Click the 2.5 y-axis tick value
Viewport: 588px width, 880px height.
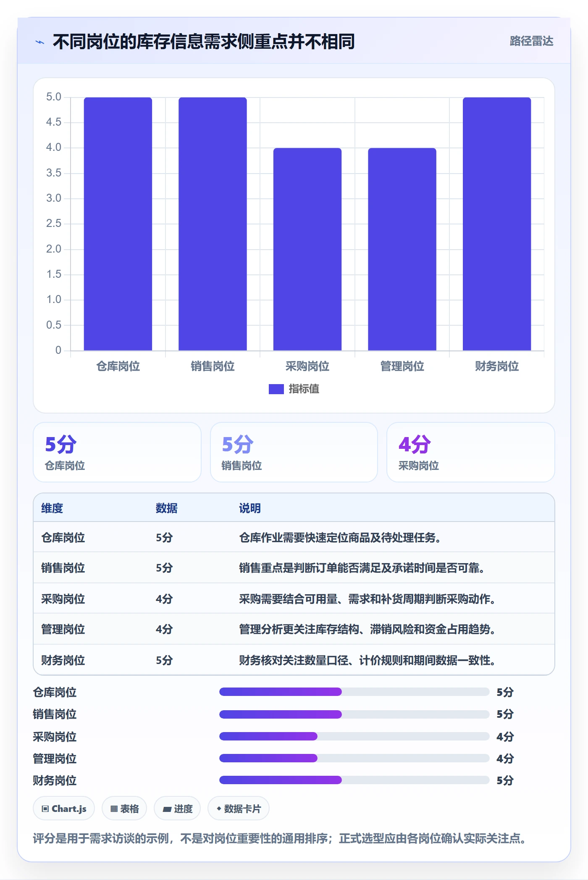pos(54,224)
